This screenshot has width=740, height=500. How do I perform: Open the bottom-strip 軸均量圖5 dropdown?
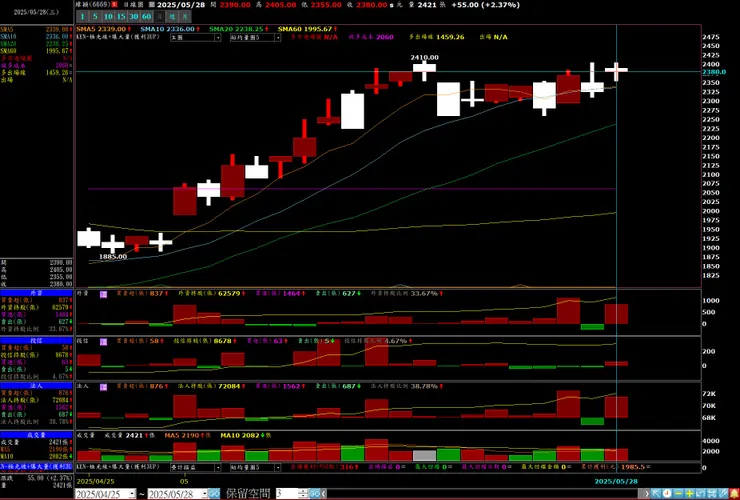click(255, 467)
